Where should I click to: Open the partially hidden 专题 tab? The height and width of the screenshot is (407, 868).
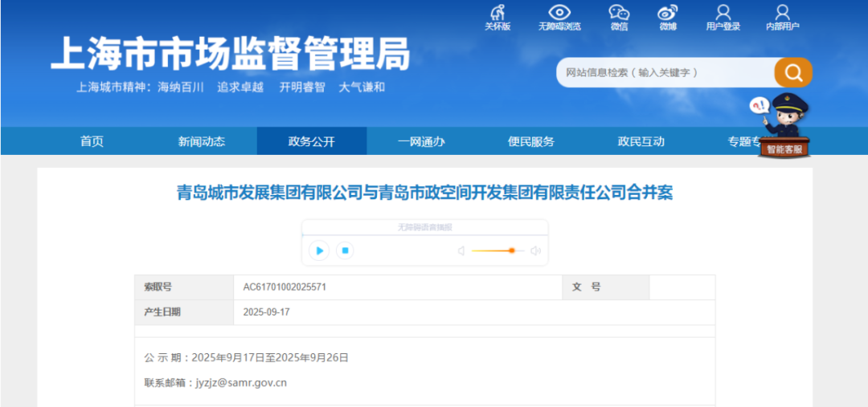744,141
